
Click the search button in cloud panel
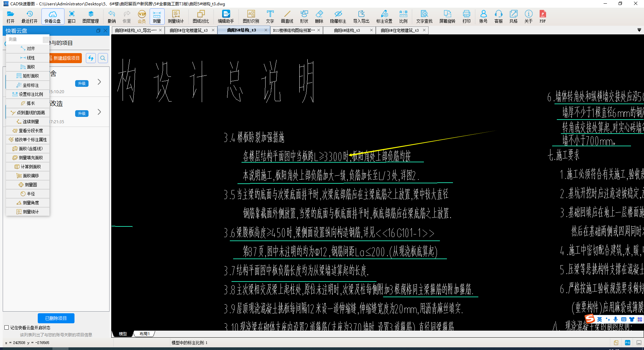coord(103,58)
